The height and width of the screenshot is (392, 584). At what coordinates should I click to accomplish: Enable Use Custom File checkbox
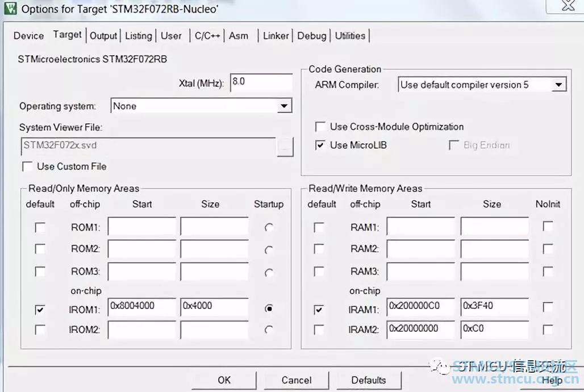[x=27, y=166]
